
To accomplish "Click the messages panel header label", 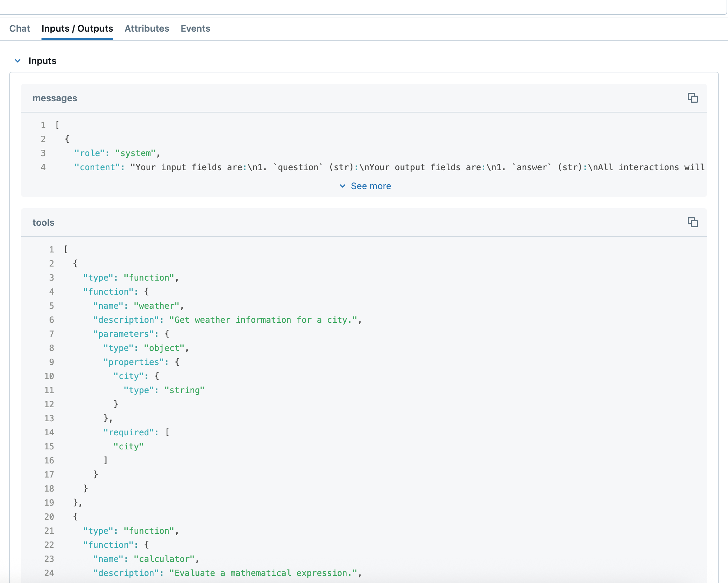I will click(x=55, y=98).
